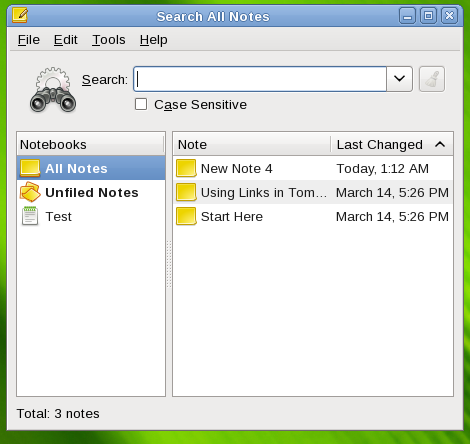Click the Notebooks column header
The height and width of the screenshot is (444, 470).
(x=91, y=144)
